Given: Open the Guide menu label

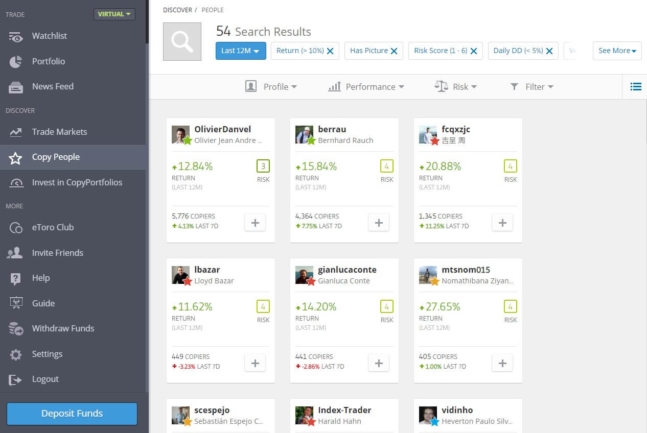Looking at the screenshot, I should point(43,303).
